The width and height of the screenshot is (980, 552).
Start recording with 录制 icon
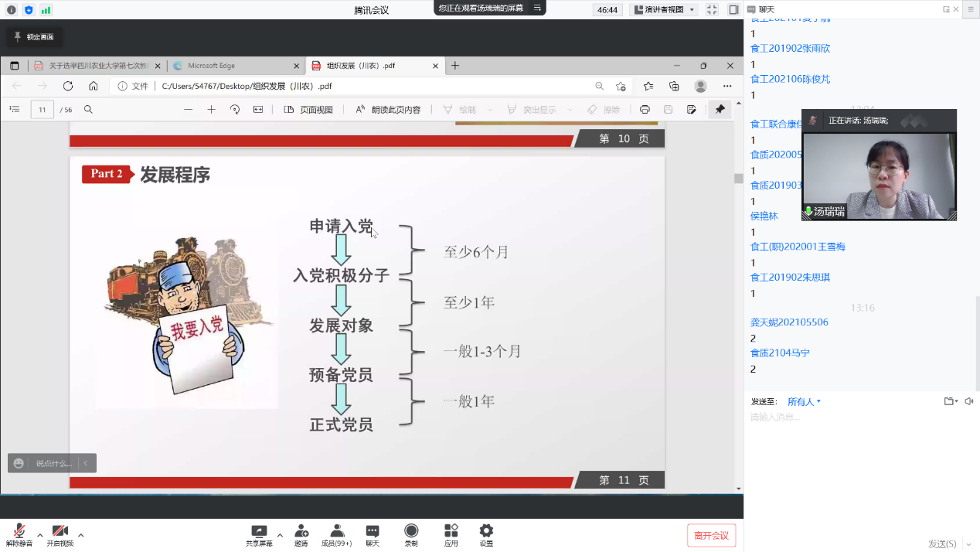point(411,533)
